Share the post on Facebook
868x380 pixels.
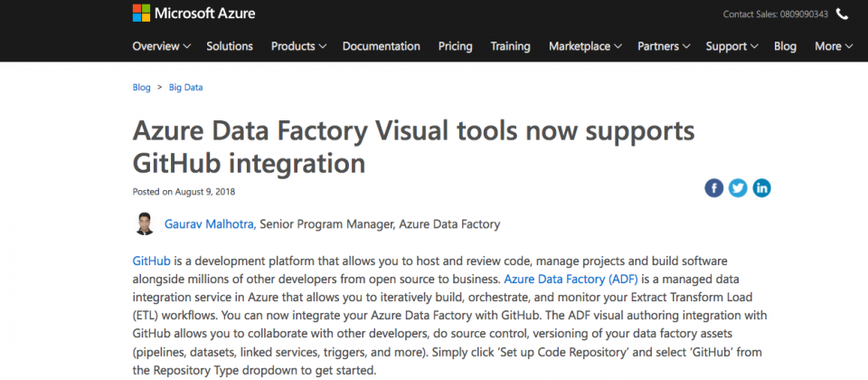[x=714, y=188]
